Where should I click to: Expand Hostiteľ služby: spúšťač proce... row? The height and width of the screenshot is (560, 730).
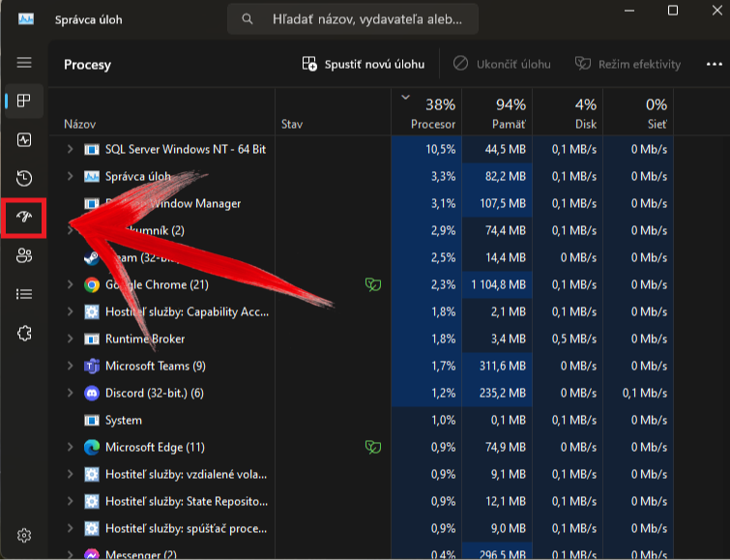(71, 528)
